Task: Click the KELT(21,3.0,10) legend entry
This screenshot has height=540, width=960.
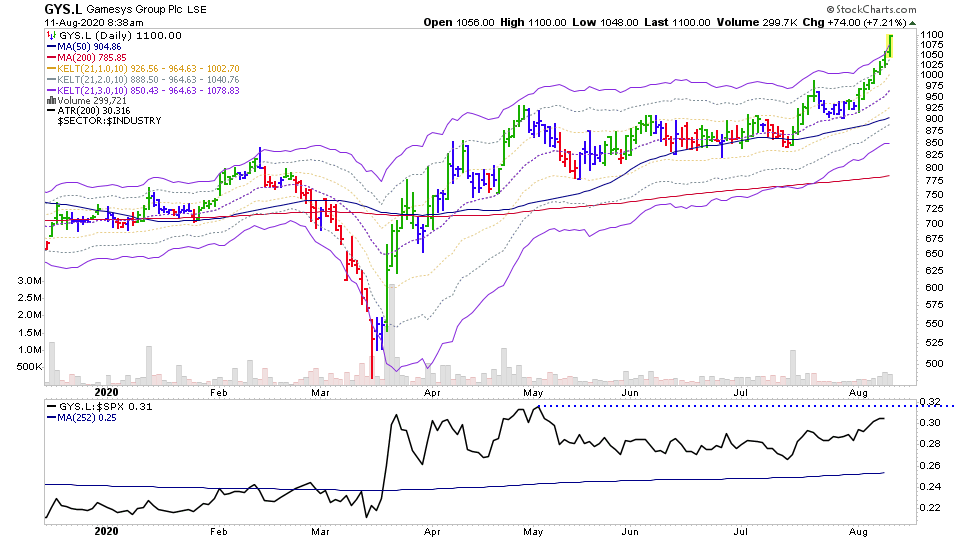Action: point(148,91)
